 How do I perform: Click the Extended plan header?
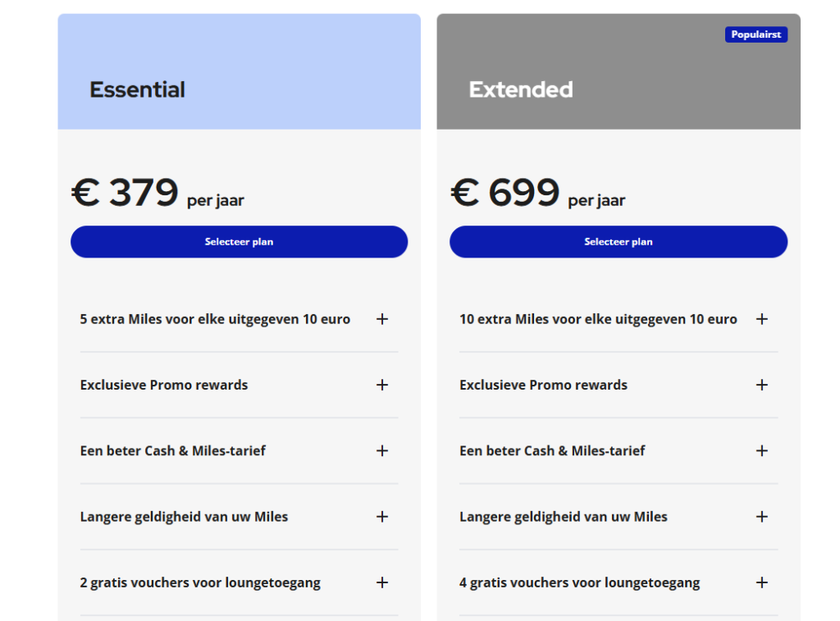pyautogui.click(x=521, y=90)
